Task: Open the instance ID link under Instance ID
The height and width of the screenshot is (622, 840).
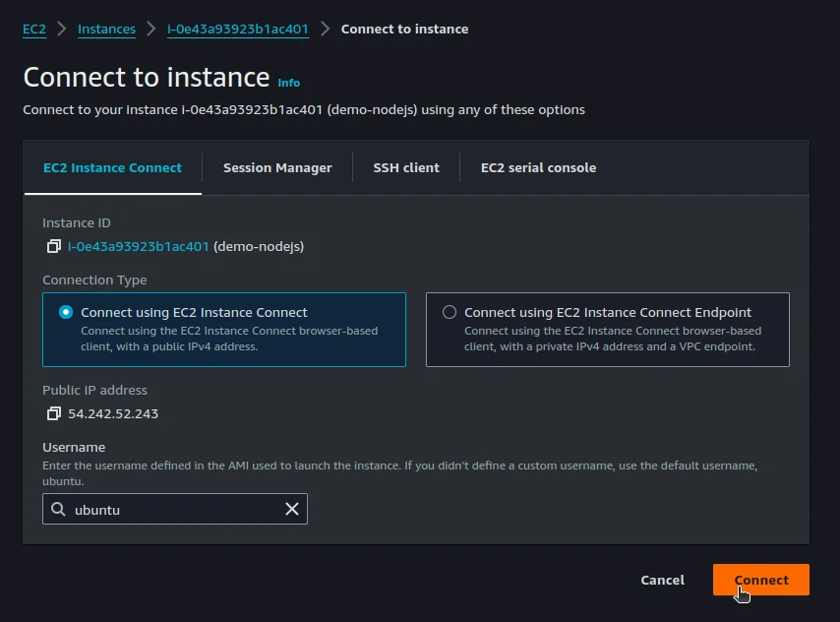Action: tap(139, 246)
